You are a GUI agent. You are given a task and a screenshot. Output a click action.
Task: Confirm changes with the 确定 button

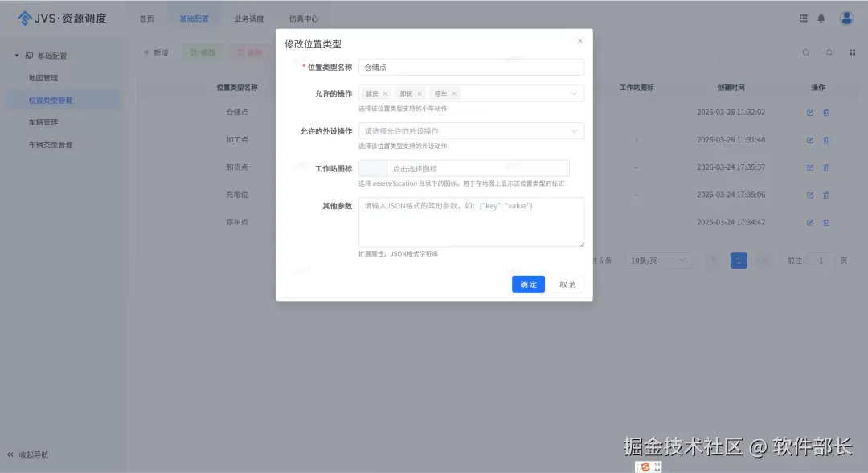click(528, 284)
